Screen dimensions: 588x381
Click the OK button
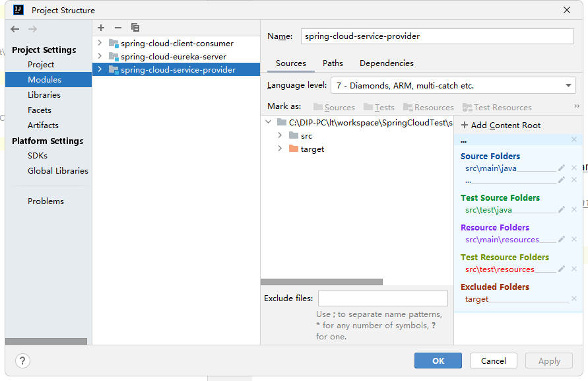(x=438, y=361)
